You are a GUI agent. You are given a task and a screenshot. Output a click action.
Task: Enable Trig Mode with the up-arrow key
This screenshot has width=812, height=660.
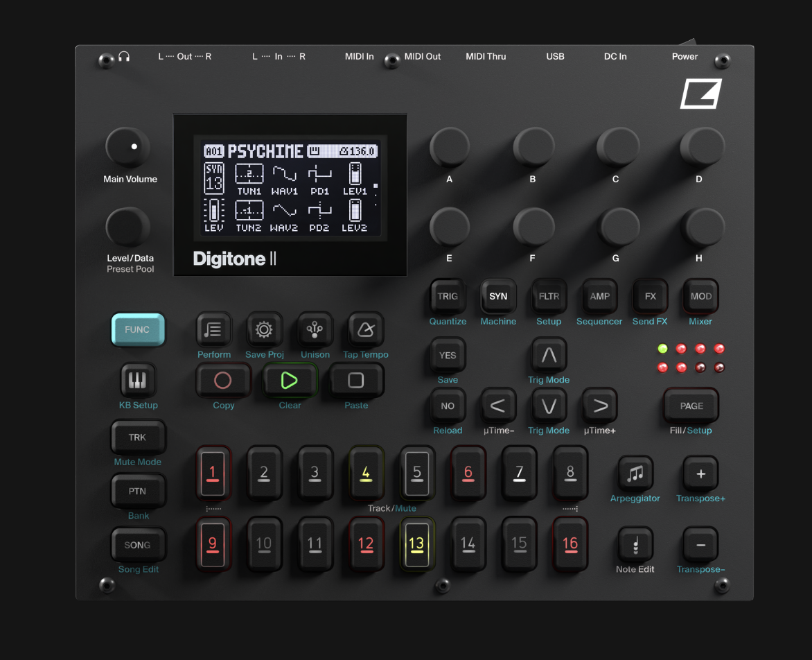(549, 355)
